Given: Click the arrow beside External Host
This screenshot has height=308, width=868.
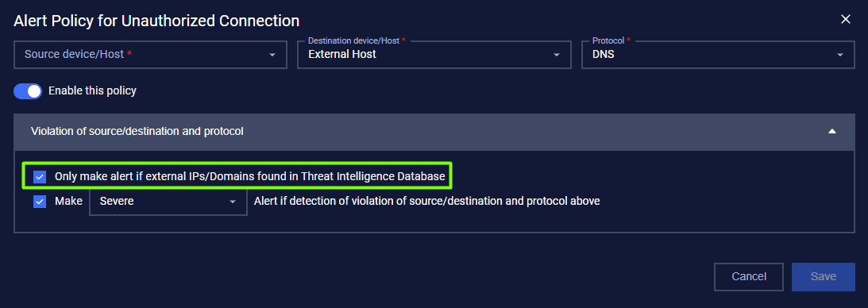Looking at the screenshot, I should click(x=557, y=55).
